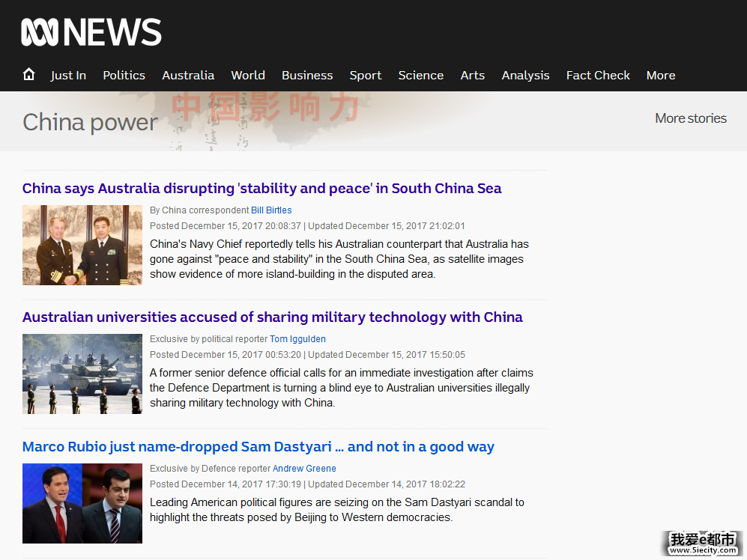
Task: Open the military tanks parade thumbnail
Action: (82, 374)
